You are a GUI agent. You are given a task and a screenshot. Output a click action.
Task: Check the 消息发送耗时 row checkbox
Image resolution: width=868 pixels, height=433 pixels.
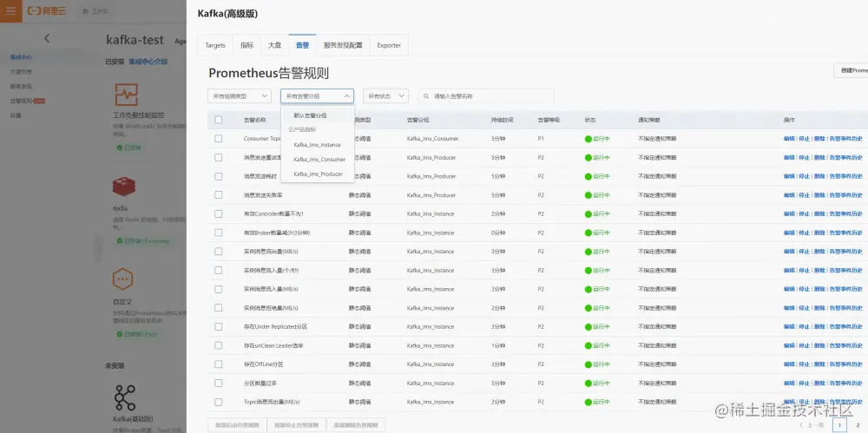coord(218,176)
